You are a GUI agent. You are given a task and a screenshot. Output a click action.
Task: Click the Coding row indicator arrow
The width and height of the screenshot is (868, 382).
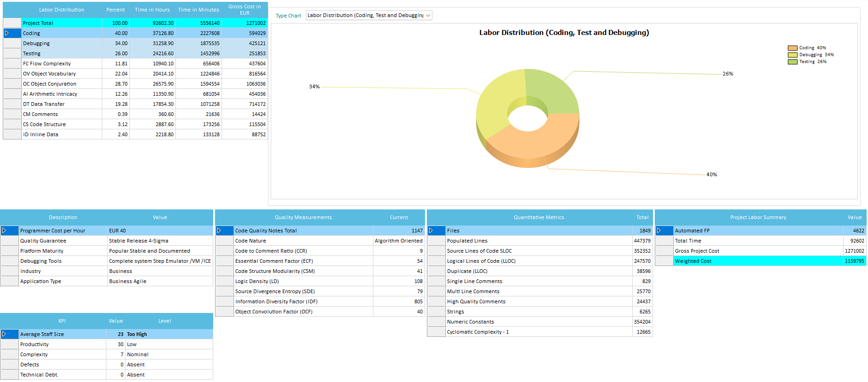[x=7, y=33]
